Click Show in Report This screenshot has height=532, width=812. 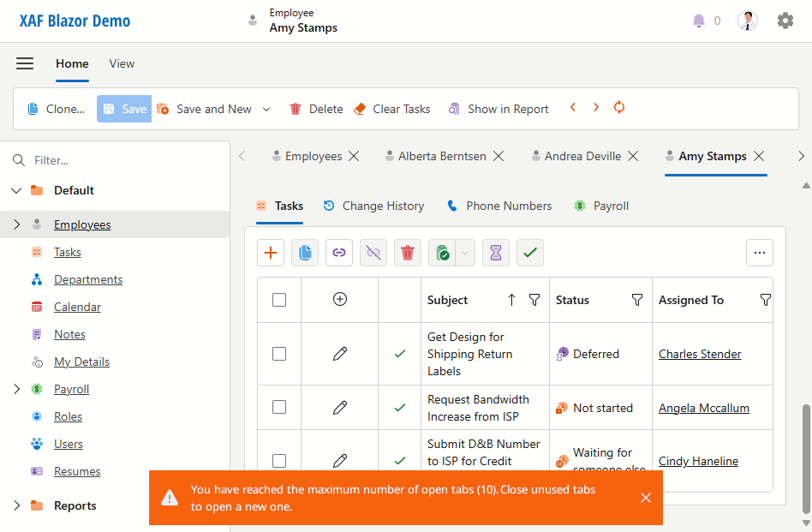(x=499, y=109)
